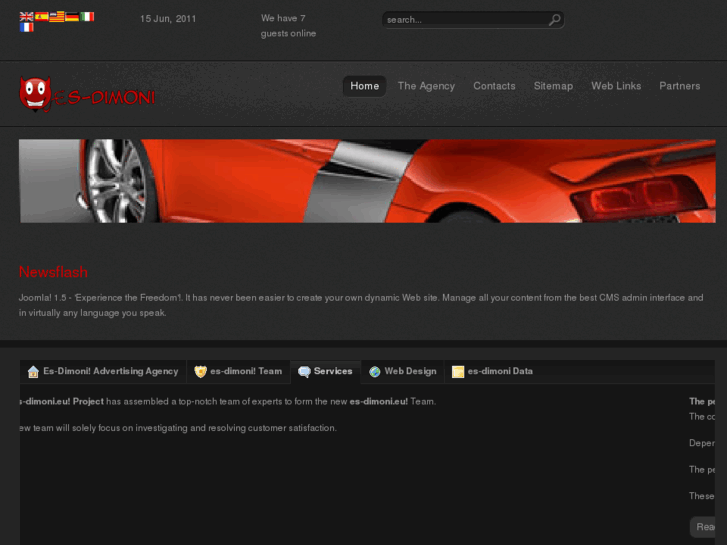Switch to the es-dimoni! Team tab
This screenshot has width=727, height=545.
click(238, 372)
